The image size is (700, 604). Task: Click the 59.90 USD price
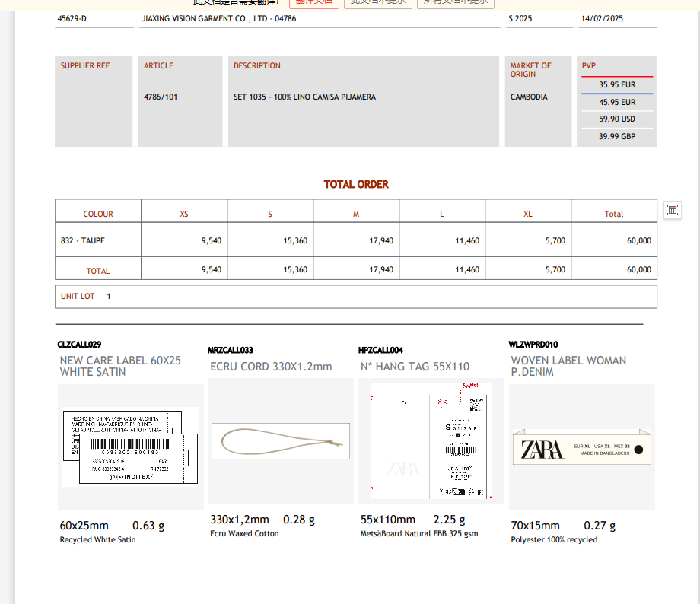pyautogui.click(x=616, y=119)
